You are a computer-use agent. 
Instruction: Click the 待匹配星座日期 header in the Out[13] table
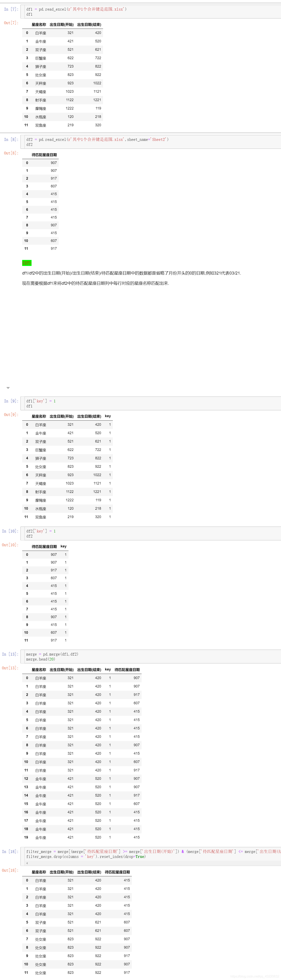(x=127, y=670)
